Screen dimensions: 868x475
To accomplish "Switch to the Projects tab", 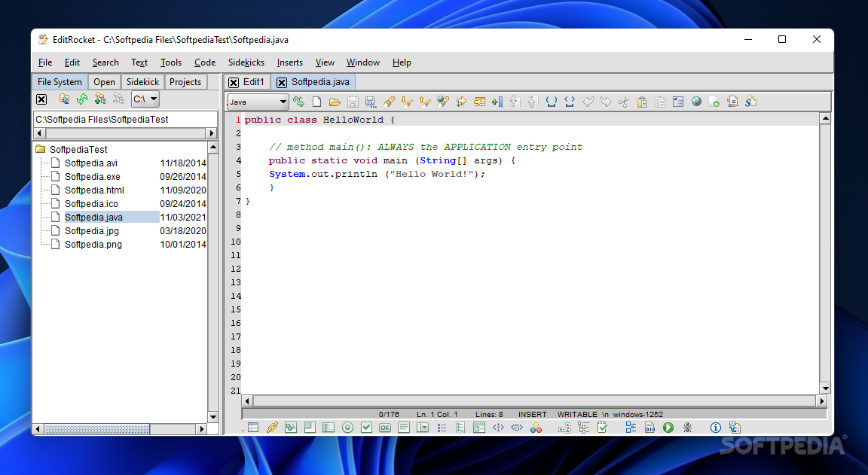I will [185, 82].
